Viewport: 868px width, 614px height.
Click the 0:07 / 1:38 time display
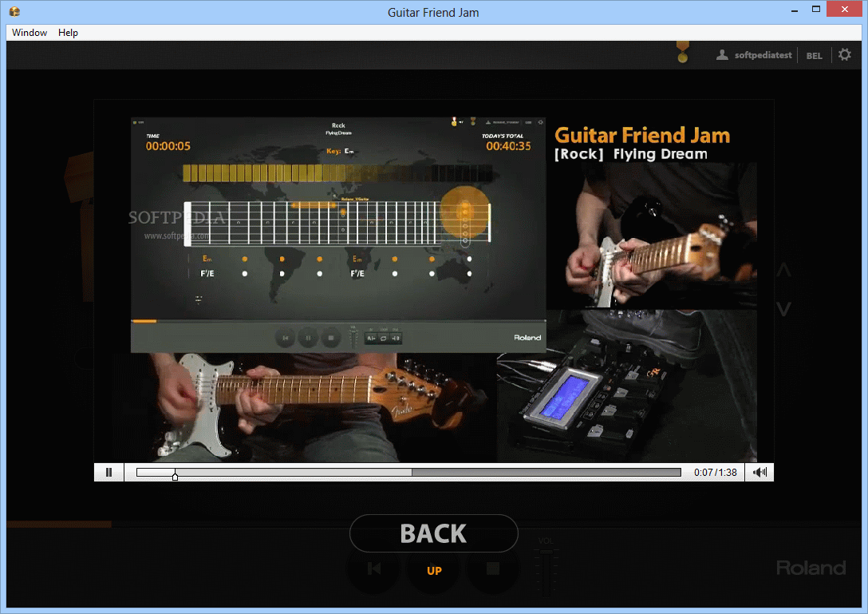[x=715, y=473]
